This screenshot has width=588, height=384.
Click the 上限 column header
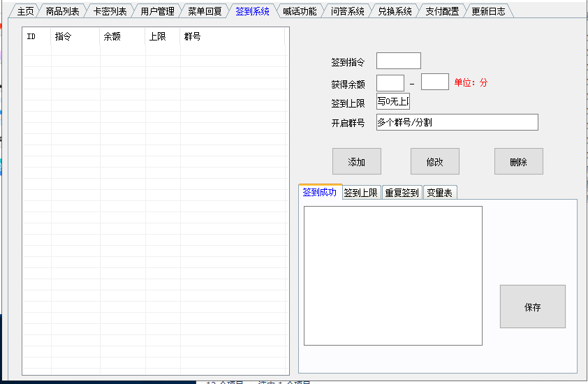163,36
